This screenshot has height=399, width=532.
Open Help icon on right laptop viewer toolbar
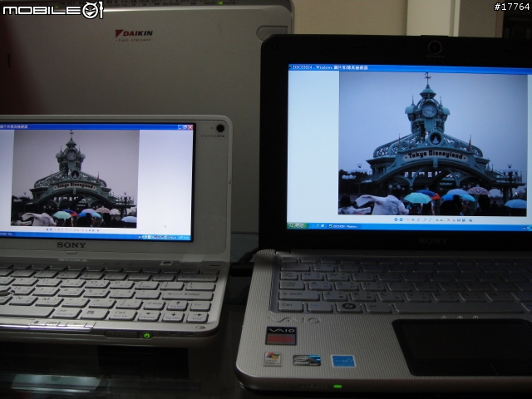click(470, 220)
